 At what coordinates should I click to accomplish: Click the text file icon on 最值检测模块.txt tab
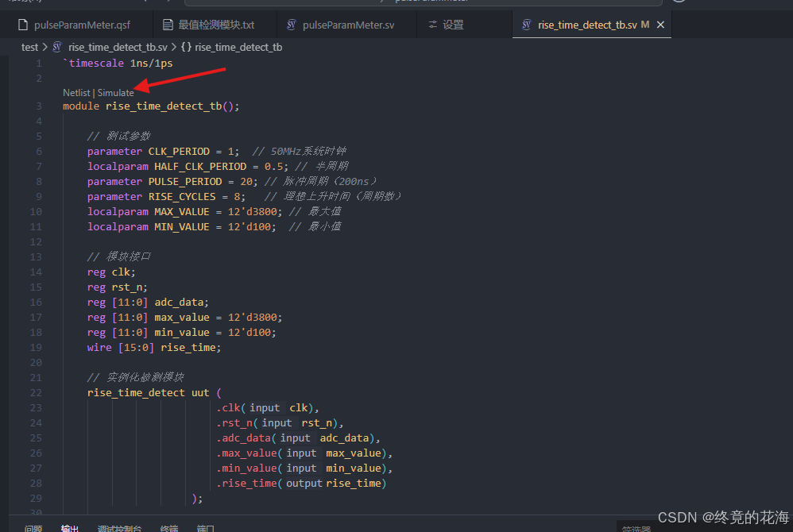167,25
